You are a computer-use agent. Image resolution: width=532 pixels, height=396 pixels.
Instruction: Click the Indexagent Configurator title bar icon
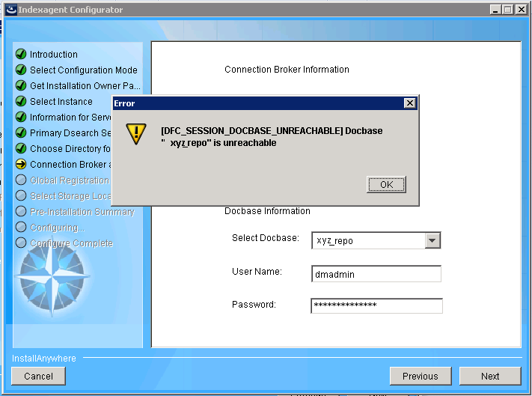pyautogui.click(x=11, y=10)
